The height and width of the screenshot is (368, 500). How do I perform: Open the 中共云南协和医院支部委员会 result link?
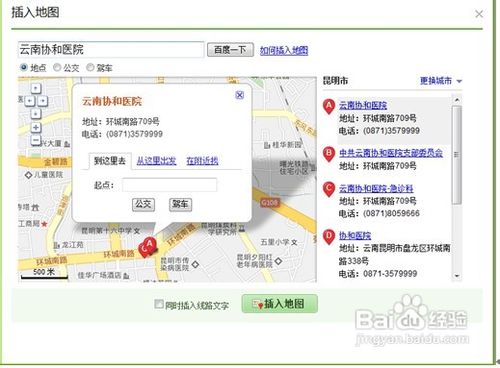coord(391,153)
